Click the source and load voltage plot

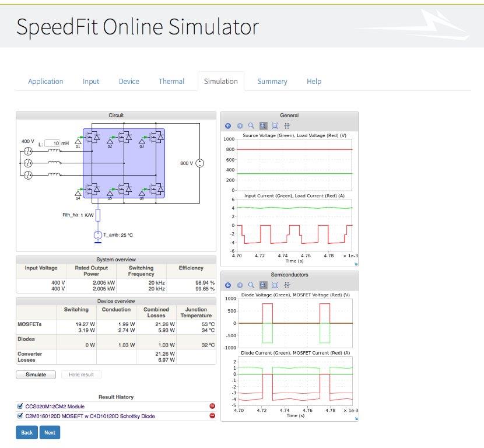294,164
